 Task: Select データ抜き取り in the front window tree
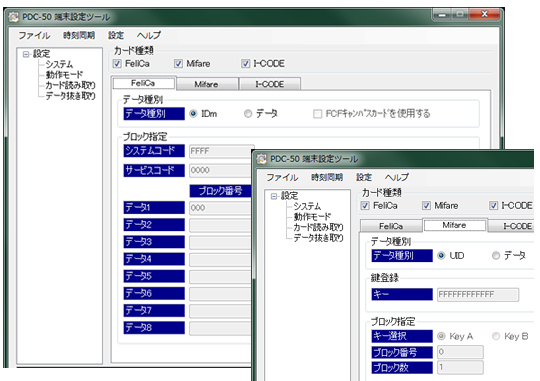tap(318, 238)
